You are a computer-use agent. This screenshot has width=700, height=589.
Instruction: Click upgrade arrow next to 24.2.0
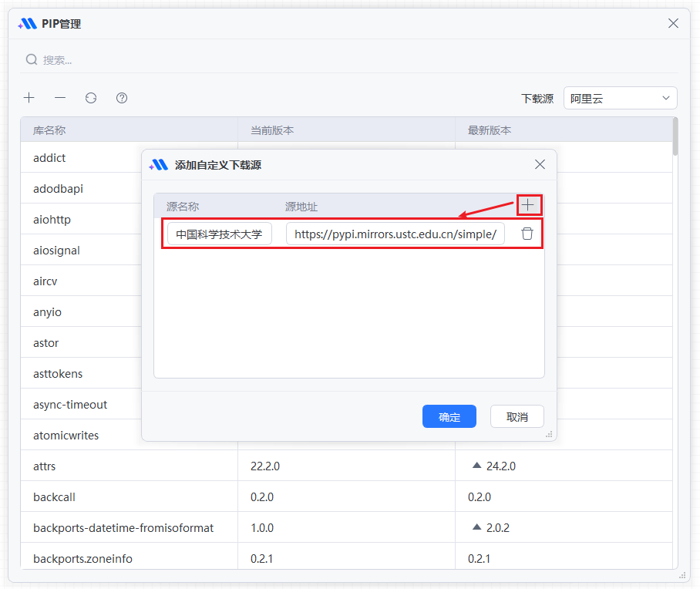(476, 466)
